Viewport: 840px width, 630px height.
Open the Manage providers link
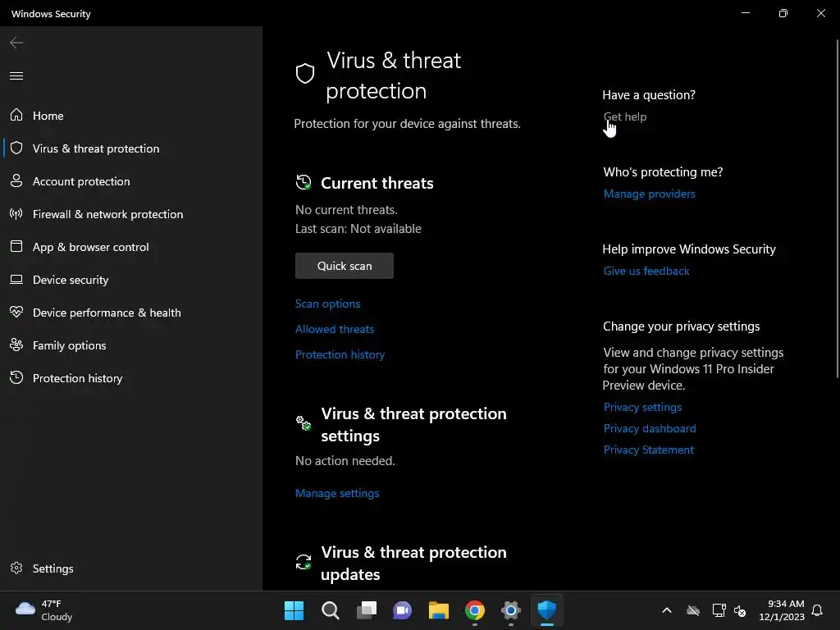click(x=649, y=194)
